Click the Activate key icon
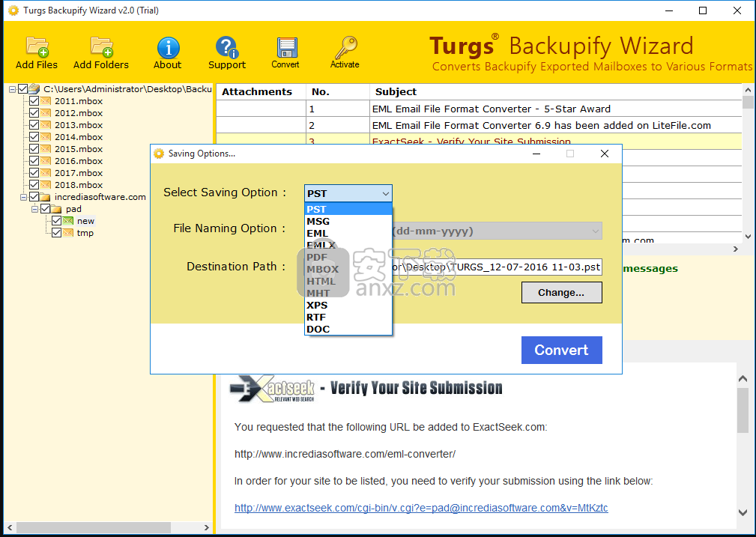Image resolution: width=756 pixels, height=537 pixels. 345,47
